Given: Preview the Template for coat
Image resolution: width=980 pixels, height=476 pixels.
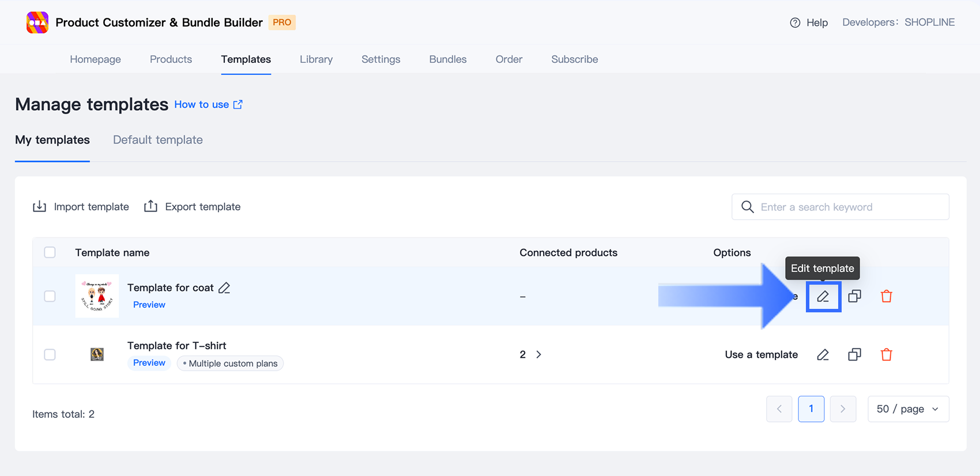Looking at the screenshot, I should pos(149,305).
